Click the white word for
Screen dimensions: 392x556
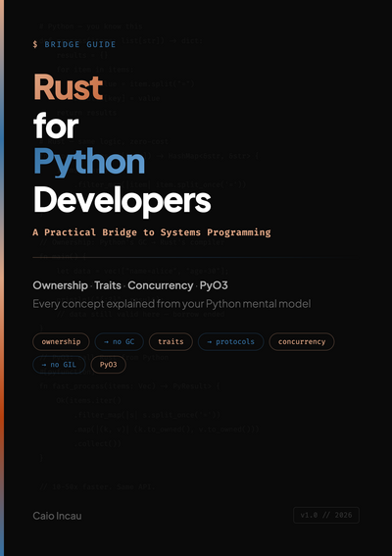56,126
